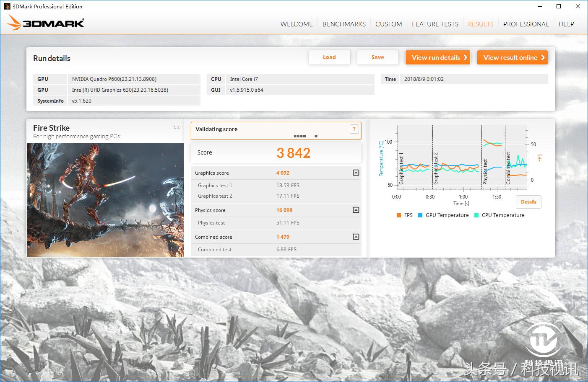Select the Combined score value 1 479

click(x=283, y=237)
